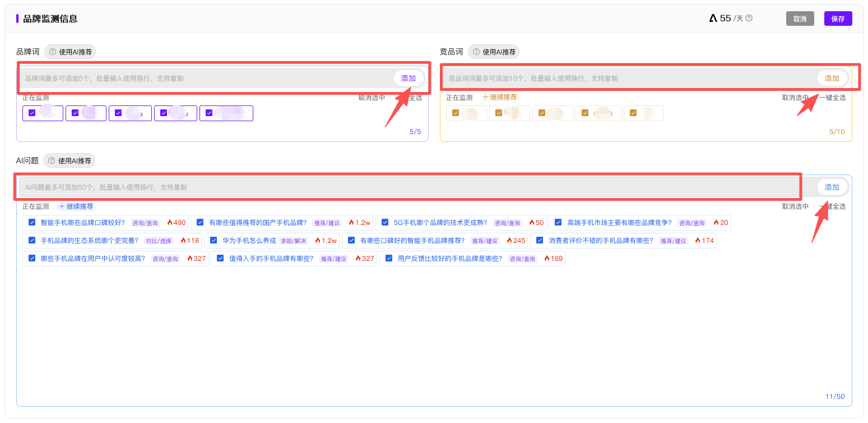Click the 取消 button
This screenshot has width=868, height=423.
click(x=800, y=19)
